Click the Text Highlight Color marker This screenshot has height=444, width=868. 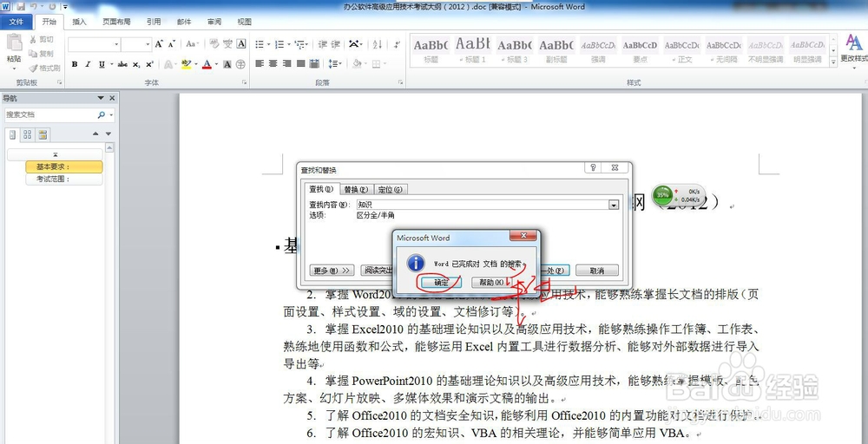pos(186,64)
